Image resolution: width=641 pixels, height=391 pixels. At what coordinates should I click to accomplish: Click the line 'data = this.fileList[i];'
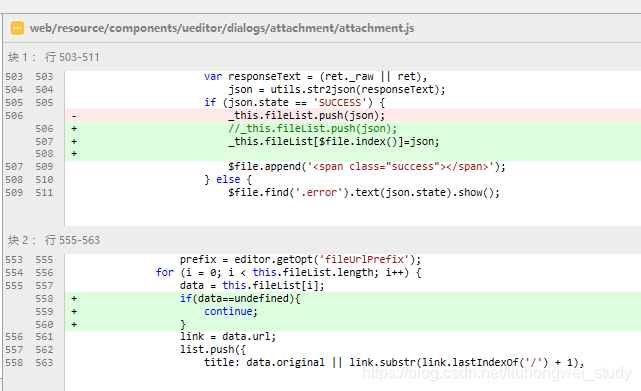252,285
